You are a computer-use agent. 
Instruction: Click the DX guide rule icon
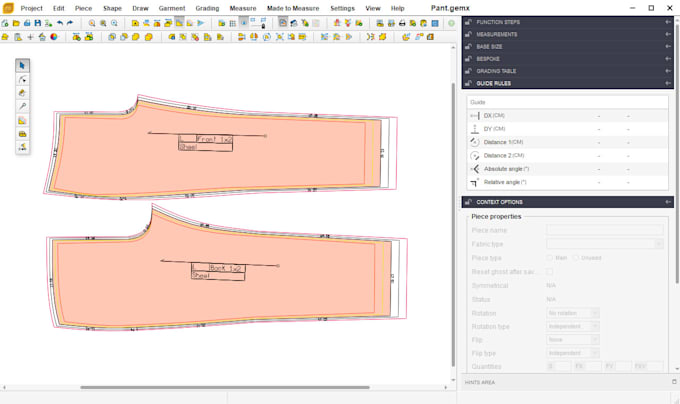point(474,116)
